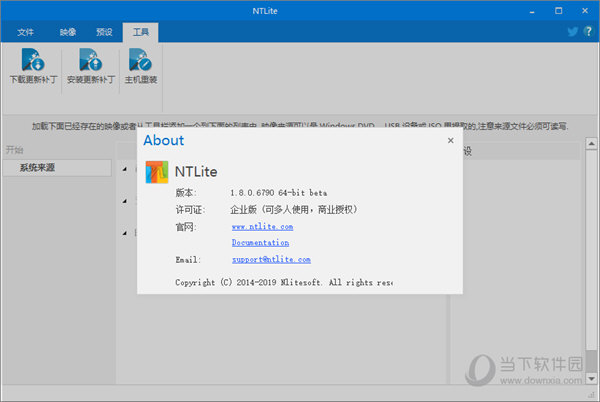Click the 企业版 license text

[294, 210]
